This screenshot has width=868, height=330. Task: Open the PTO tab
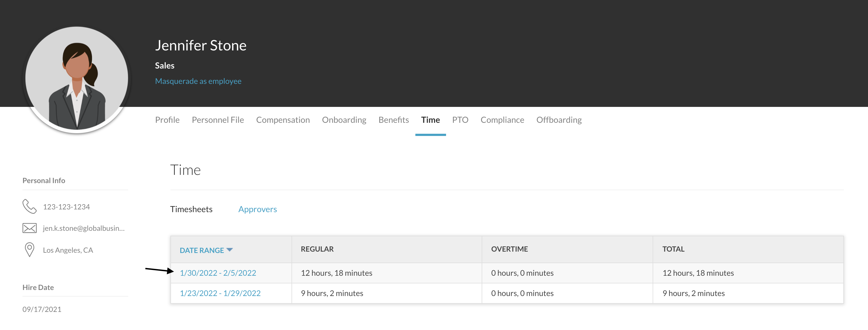pos(460,120)
